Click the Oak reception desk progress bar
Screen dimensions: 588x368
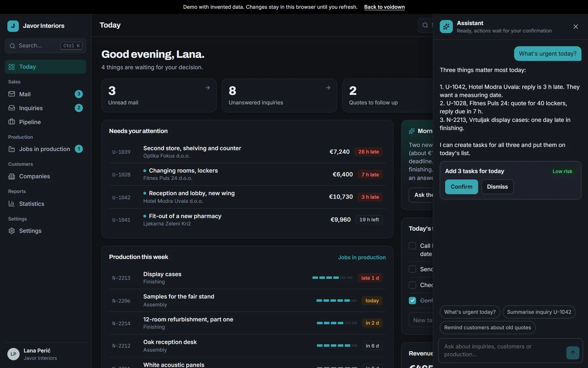(337, 346)
